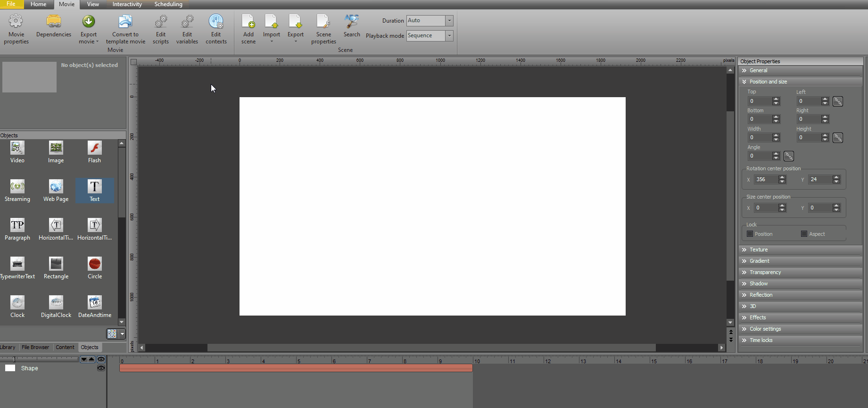Toggle the Position lock checkbox
The width and height of the screenshot is (868, 408).
pyautogui.click(x=750, y=234)
